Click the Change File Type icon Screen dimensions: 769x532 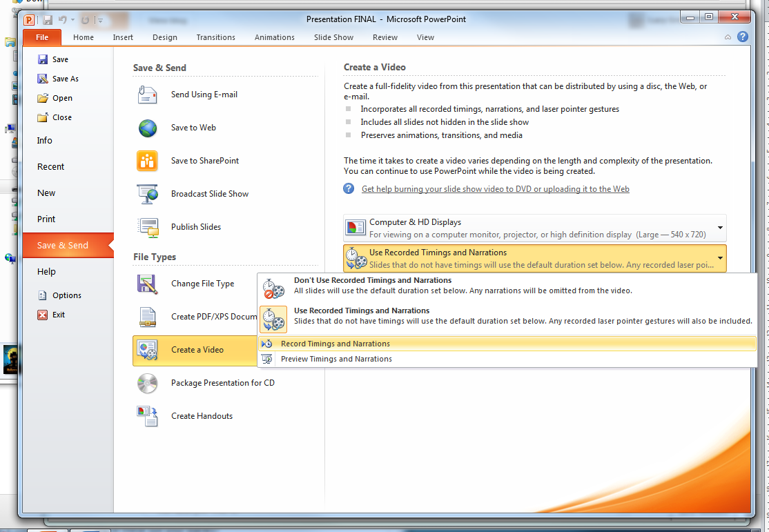147,284
